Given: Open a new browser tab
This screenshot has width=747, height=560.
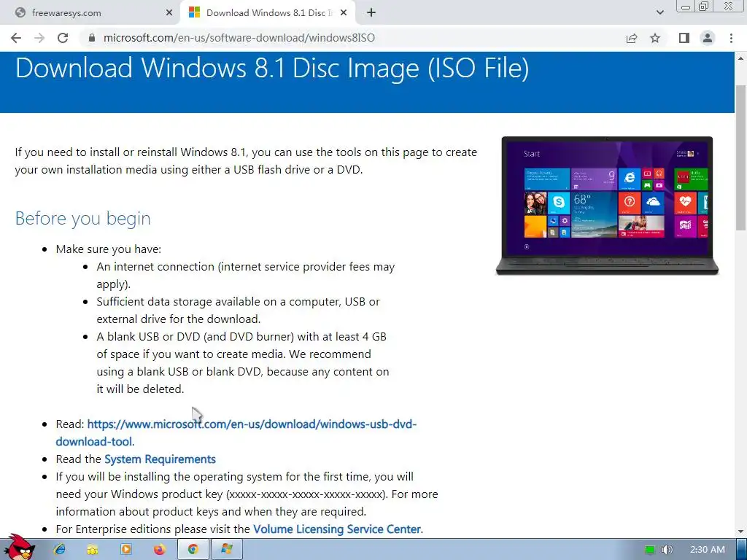Looking at the screenshot, I should (371, 13).
